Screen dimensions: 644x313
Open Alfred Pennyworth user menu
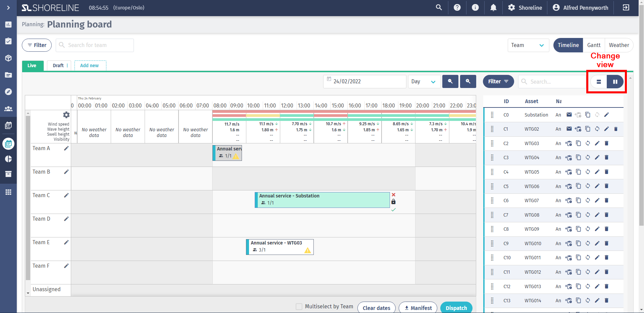pyautogui.click(x=580, y=7)
